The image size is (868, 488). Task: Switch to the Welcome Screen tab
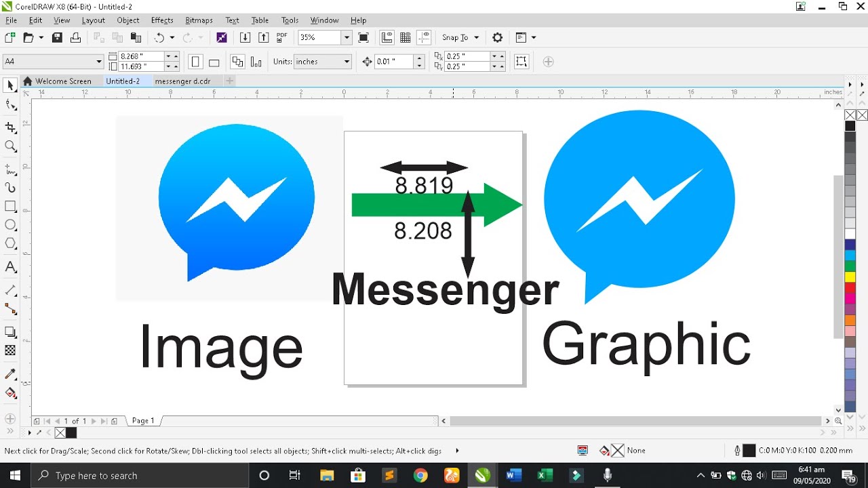63,81
